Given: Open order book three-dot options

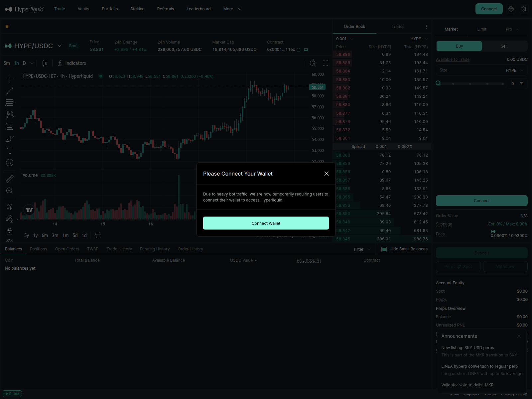Looking at the screenshot, I should click(x=426, y=27).
